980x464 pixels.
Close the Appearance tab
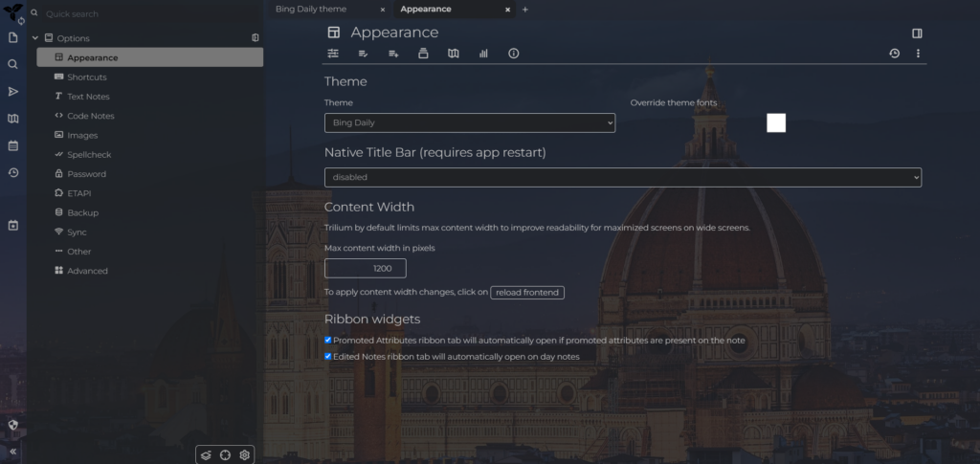coord(507,10)
